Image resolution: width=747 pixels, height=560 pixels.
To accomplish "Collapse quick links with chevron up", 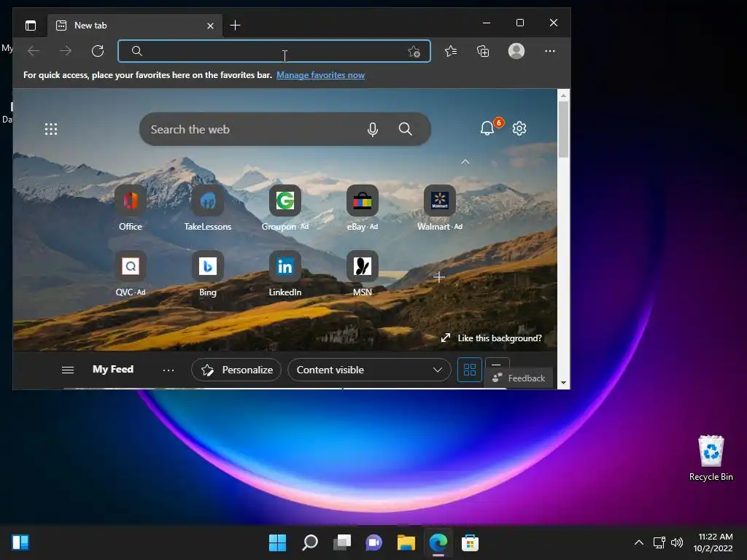I will (465, 162).
